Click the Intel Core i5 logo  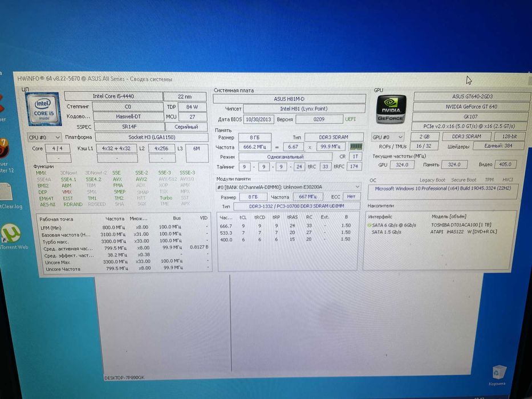click(44, 108)
